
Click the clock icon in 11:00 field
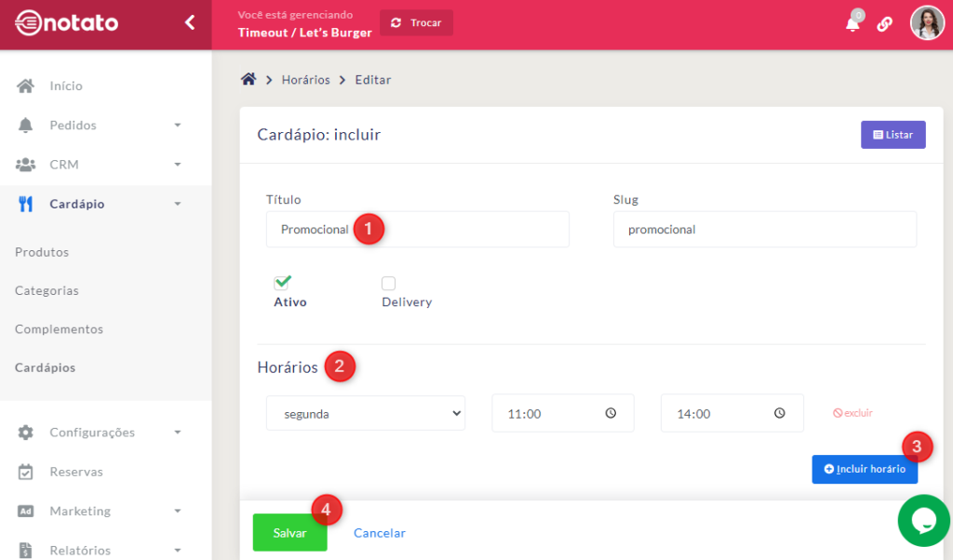click(x=611, y=414)
